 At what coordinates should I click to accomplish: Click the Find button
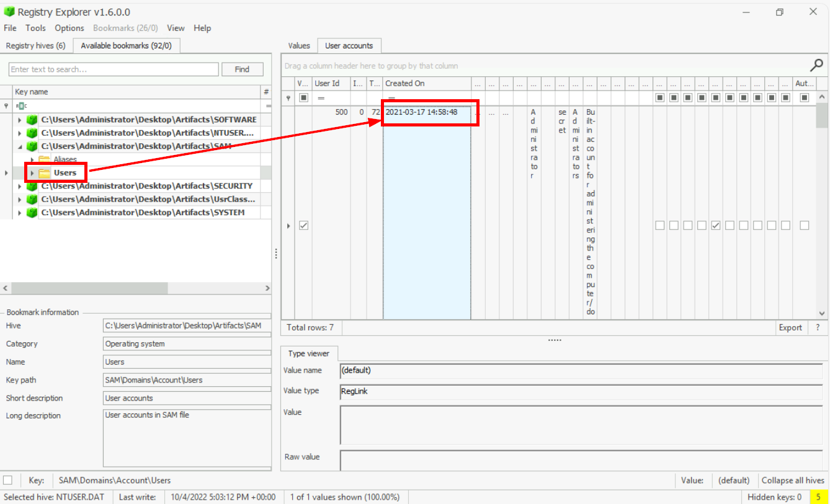click(x=242, y=69)
